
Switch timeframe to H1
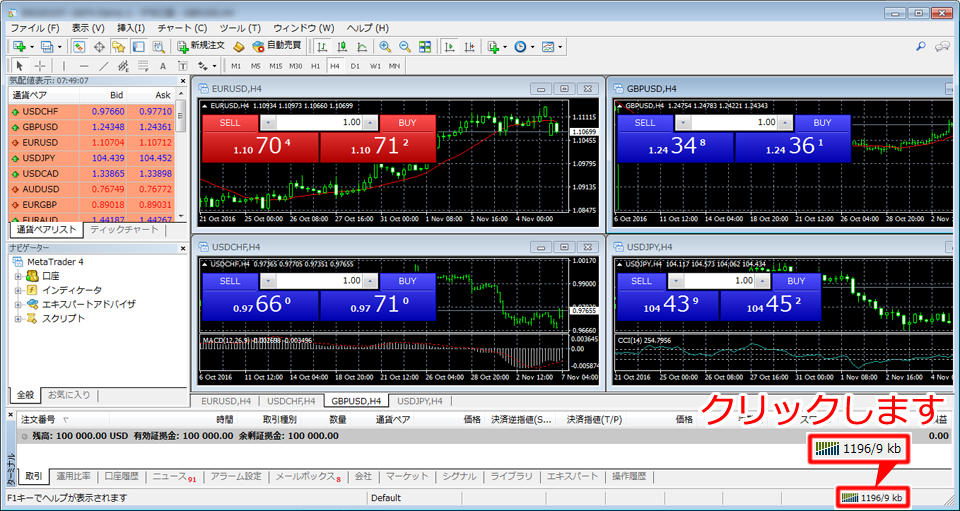click(315, 65)
